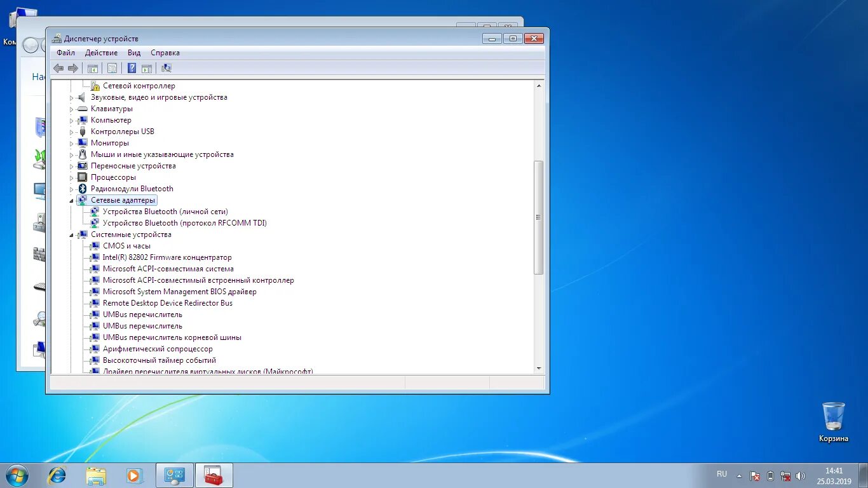Select Высокоточный таймер событий
This screenshot has width=868, height=488.
tap(159, 360)
